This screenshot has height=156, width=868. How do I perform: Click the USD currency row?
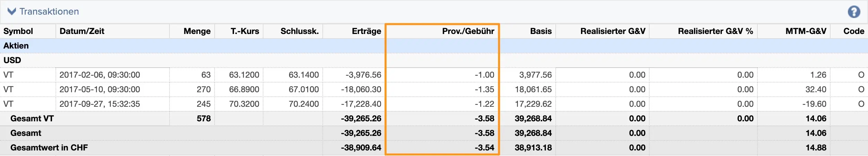[12, 60]
